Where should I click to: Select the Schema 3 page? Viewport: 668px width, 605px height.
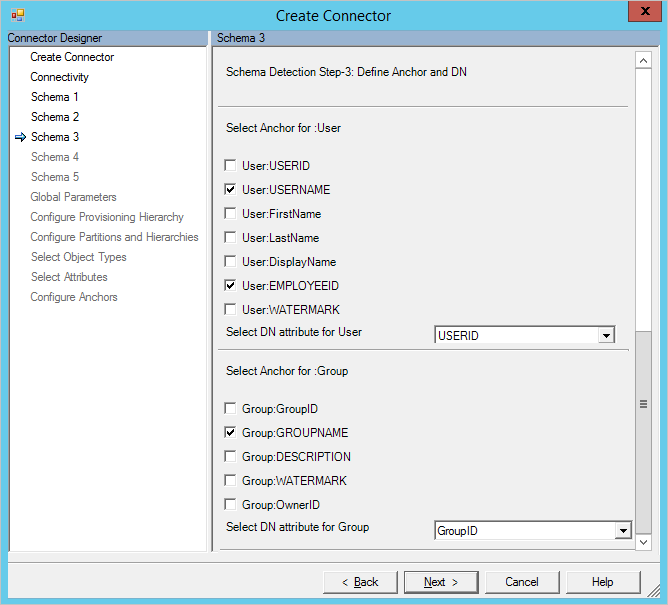55,137
